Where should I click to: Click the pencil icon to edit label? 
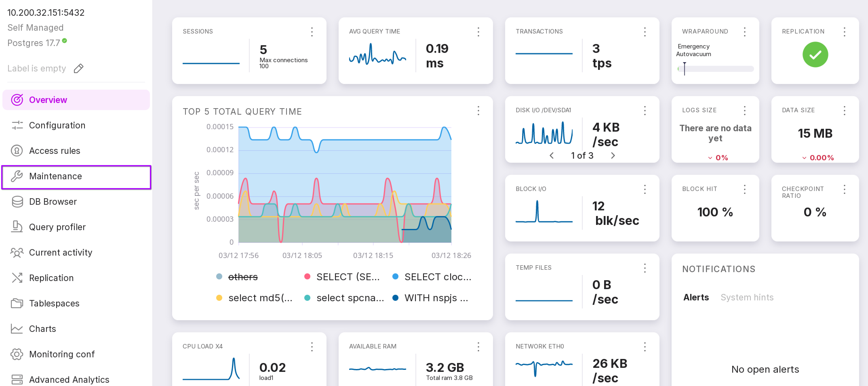[79, 68]
